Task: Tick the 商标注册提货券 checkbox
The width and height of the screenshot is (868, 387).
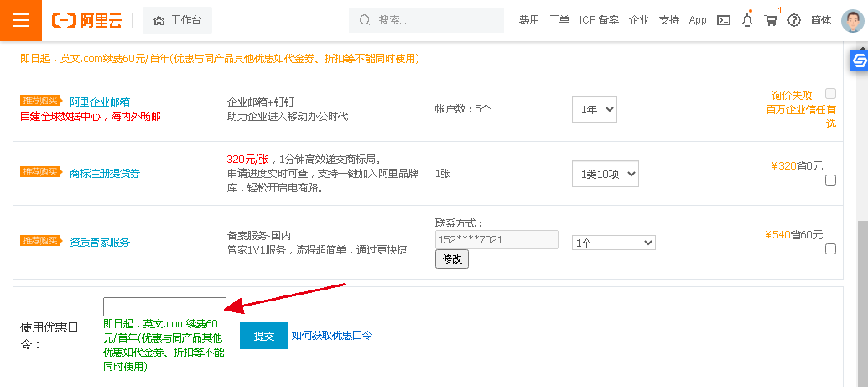Action: click(x=830, y=180)
